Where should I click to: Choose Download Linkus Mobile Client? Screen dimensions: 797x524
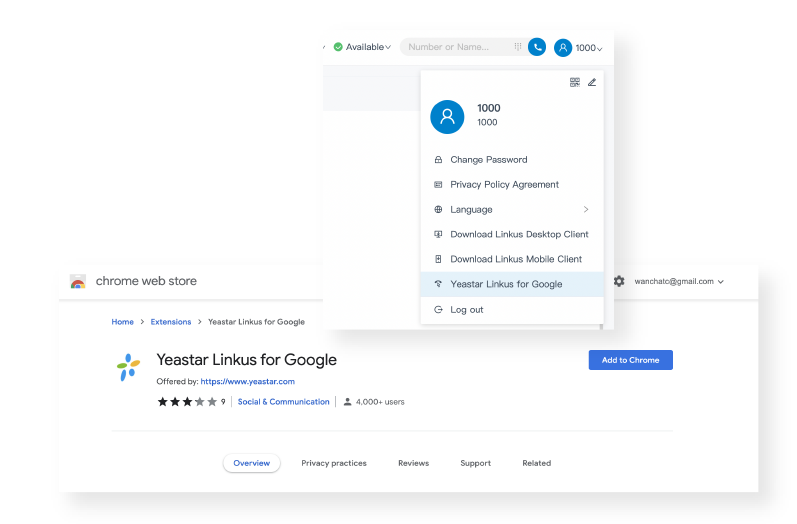512,259
